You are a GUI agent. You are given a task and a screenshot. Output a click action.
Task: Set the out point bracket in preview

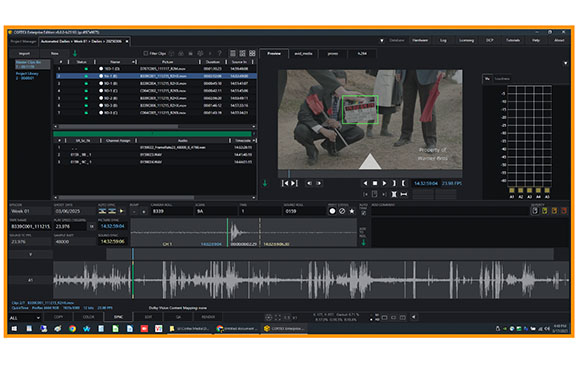[394, 183]
